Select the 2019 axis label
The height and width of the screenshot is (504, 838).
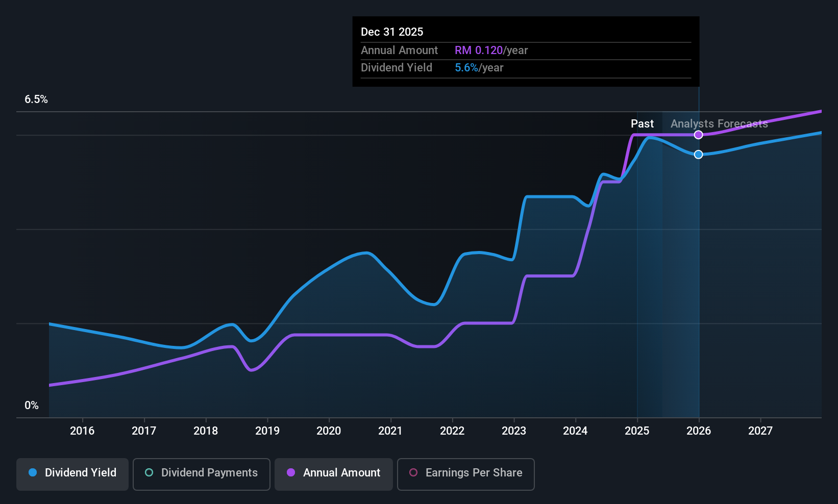(x=267, y=431)
